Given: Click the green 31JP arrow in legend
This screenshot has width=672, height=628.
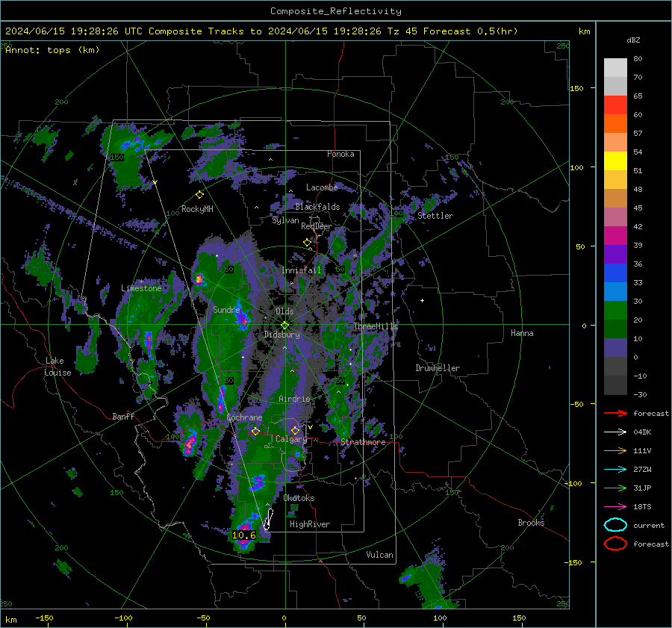Looking at the screenshot, I should point(615,488).
